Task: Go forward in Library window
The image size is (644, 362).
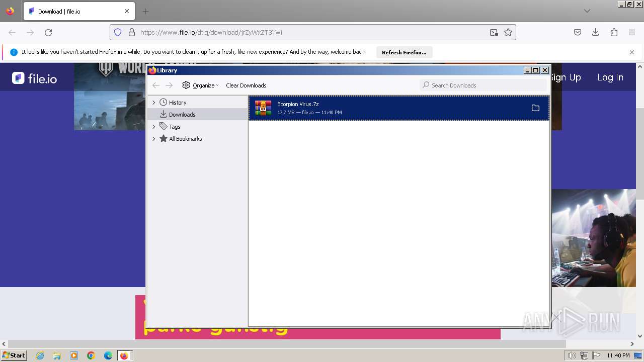Action: click(x=169, y=85)
